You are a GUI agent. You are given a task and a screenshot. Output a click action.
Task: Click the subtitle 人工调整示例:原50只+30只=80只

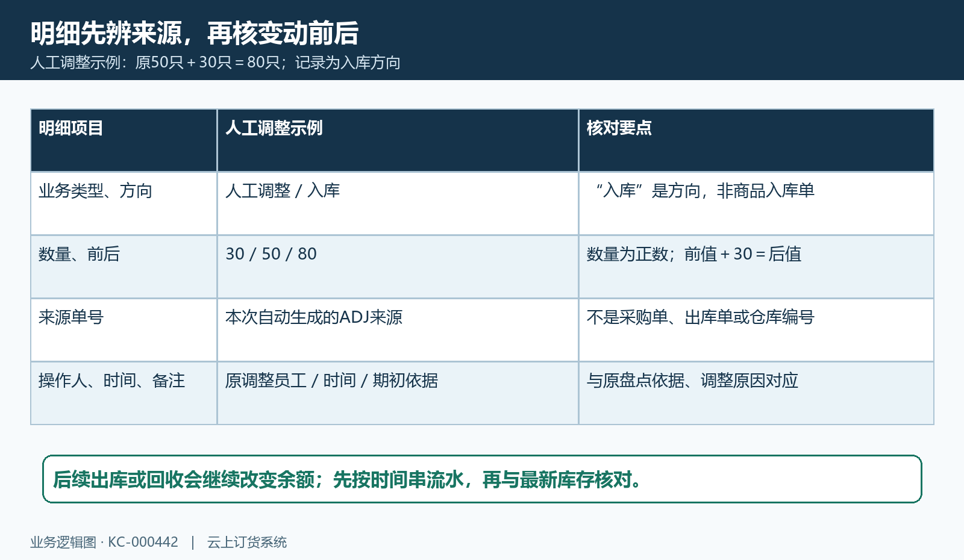215,63
